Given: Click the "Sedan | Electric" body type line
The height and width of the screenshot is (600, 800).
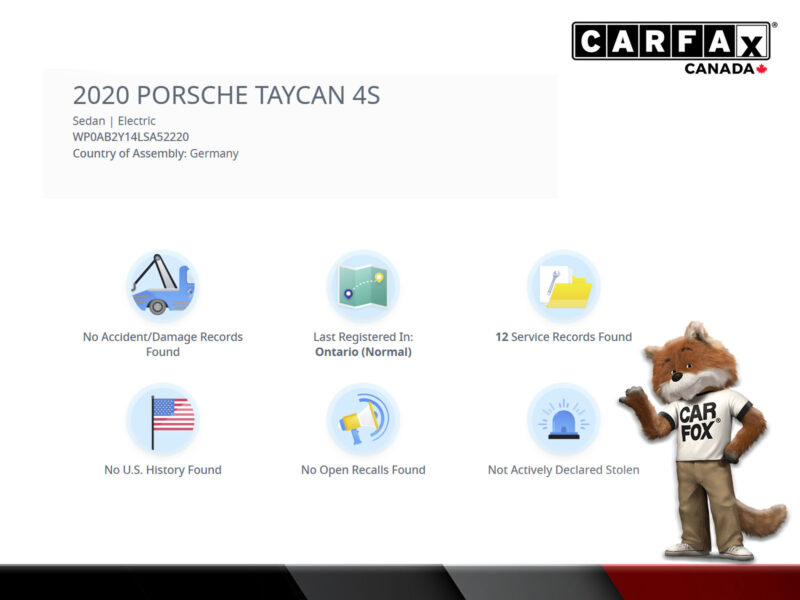Looking at the screenshot, I should tap(114, 121).
